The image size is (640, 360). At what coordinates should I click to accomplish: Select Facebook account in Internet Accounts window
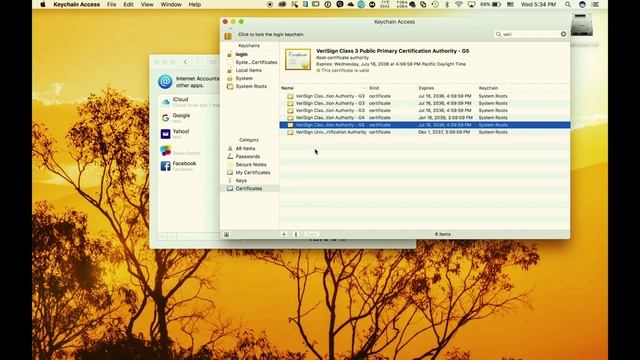click(189, 166)
